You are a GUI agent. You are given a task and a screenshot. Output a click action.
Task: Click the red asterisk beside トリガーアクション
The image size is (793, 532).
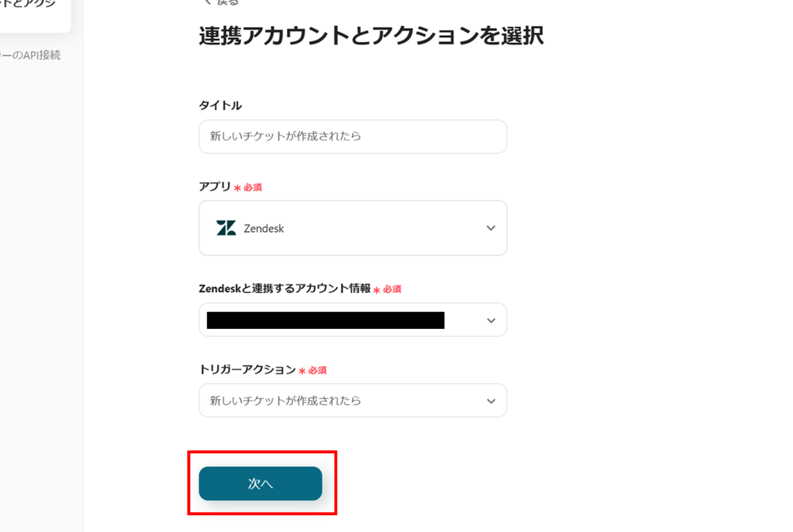[302, 371]
